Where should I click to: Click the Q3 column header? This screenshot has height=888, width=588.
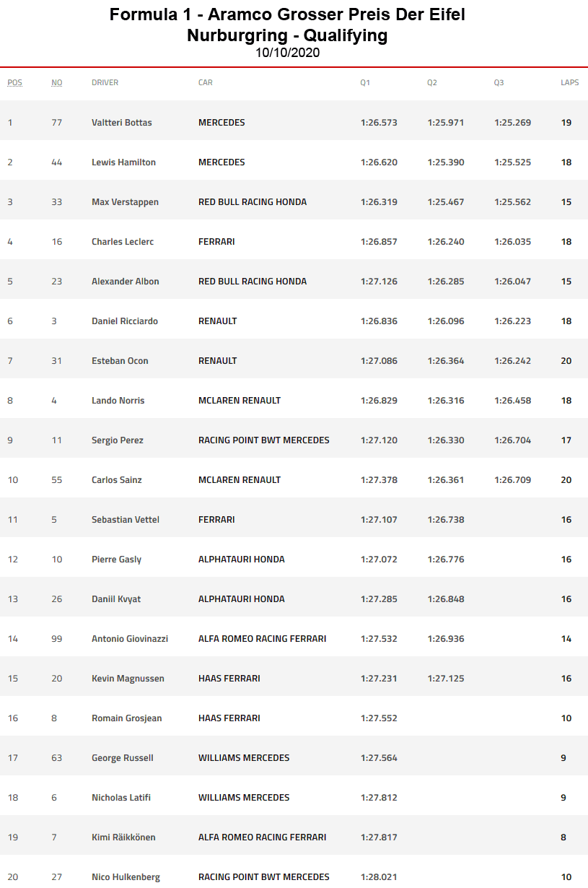click(499, 82)
